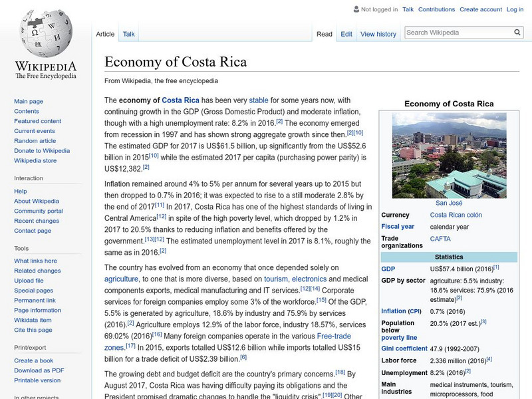Click citation [4] beside Labor force value
Image resolution: width=532 pixels, height=399 pixels.
(489, 359)
